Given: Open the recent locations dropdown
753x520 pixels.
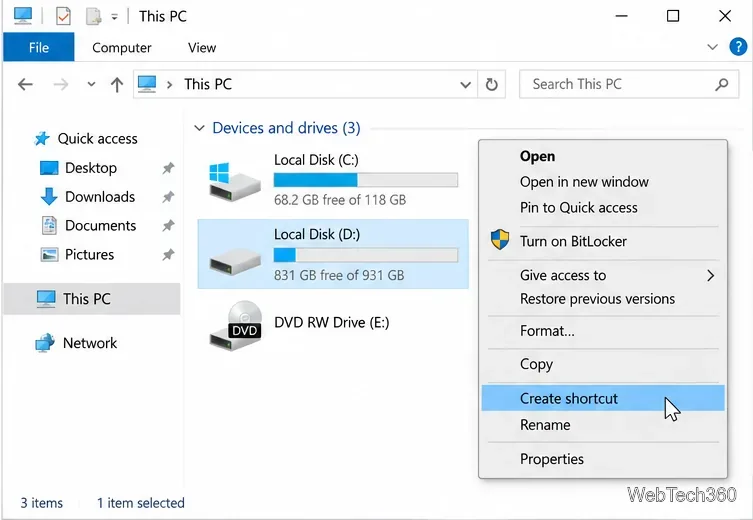Looking at the screenshot, I should click(x=91, y=85).
